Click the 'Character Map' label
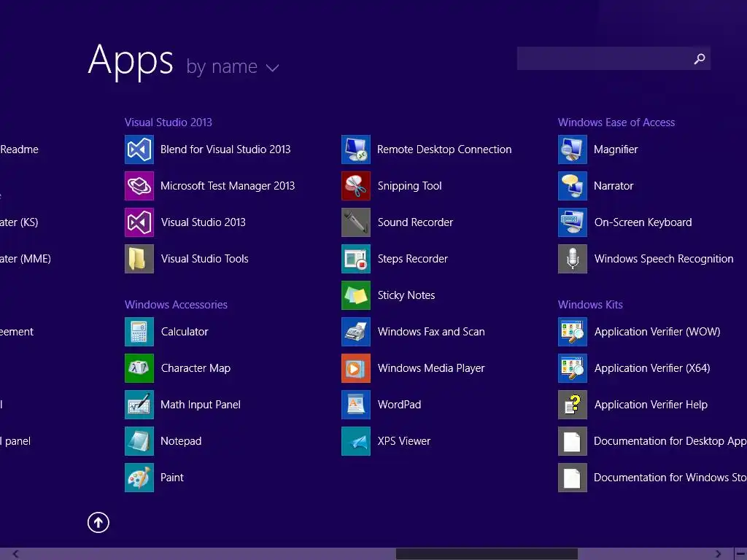This screenshot has height=560, width=747. [x=196, y=368]
